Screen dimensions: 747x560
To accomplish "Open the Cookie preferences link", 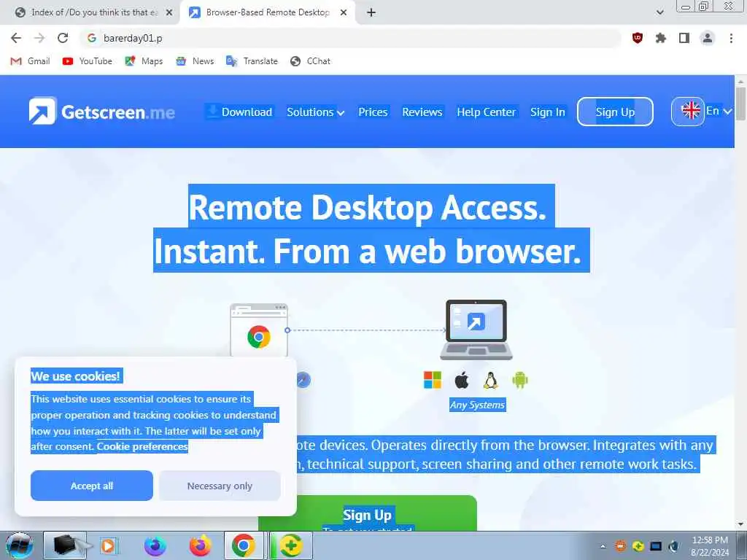I will (x=142, y=447).
